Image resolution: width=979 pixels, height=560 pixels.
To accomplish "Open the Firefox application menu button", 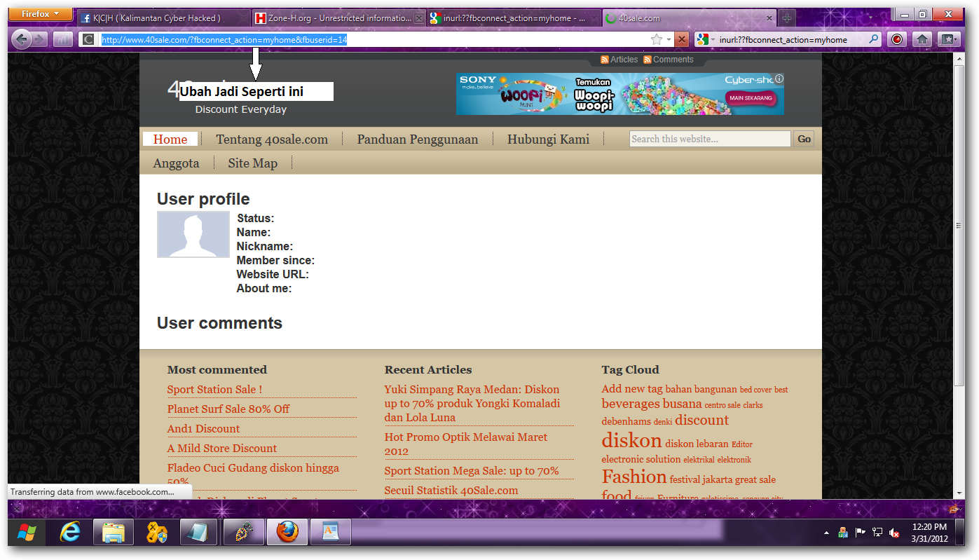I will point(41,14).
